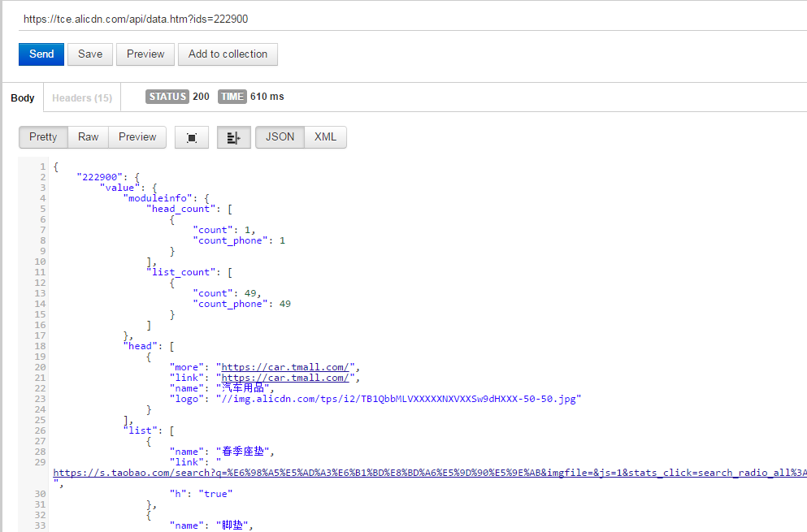Click the "list_count" key
Screen dimensions: 807x532
coord(181,272)
